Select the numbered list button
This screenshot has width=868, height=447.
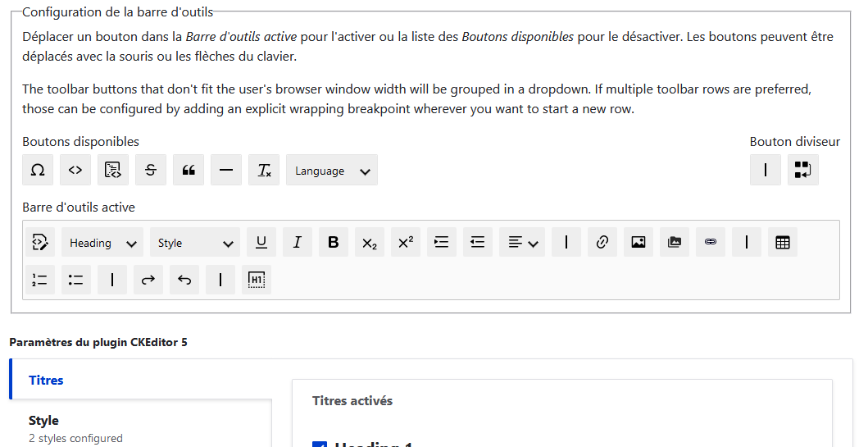(40, 280)
